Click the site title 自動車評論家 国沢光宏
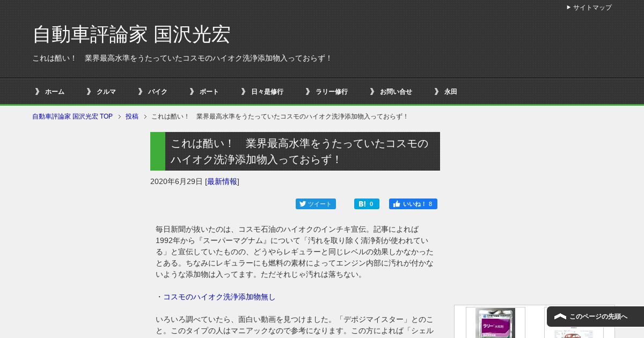Viewport: 644px width, 338px height. tap(131, 34)
